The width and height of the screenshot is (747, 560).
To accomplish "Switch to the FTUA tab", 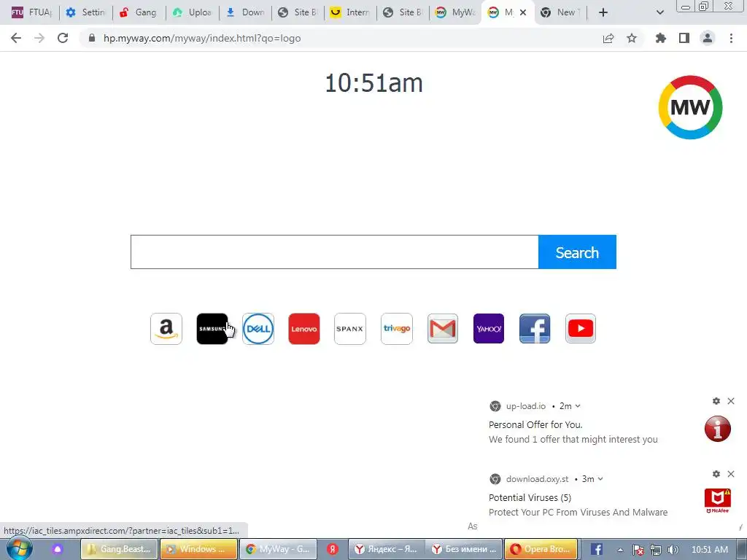I will click(31, 12).
